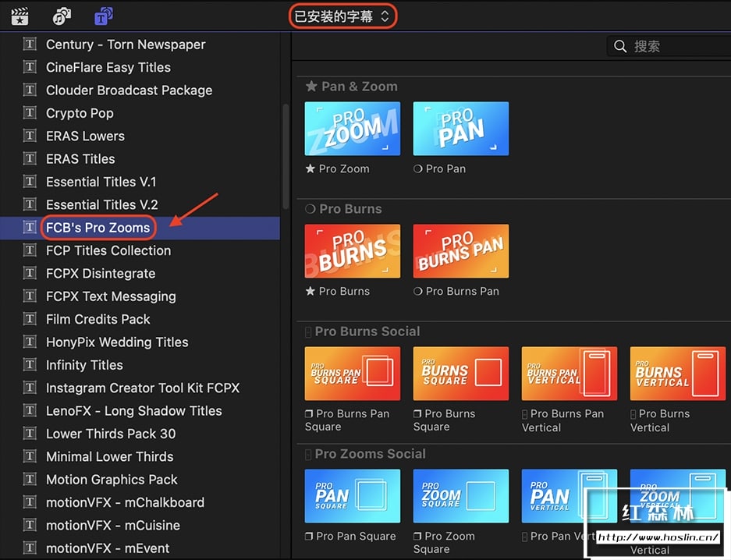Click the Pro Burns Pan caption label

pos(456,291)
